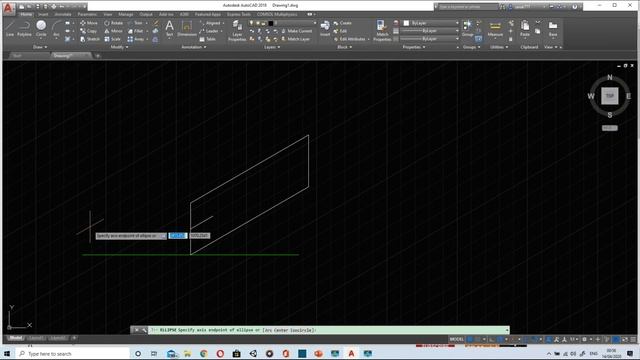Screen dimensions: 640x360
Task: Click the Copy tool in Modify panel
Action: [x=89, y=31]
